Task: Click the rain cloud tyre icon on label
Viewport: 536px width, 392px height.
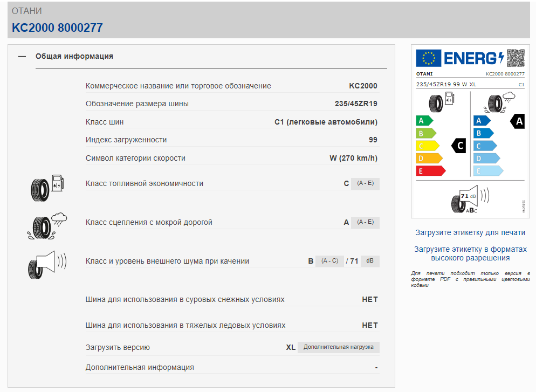Action: pos(499,102)
